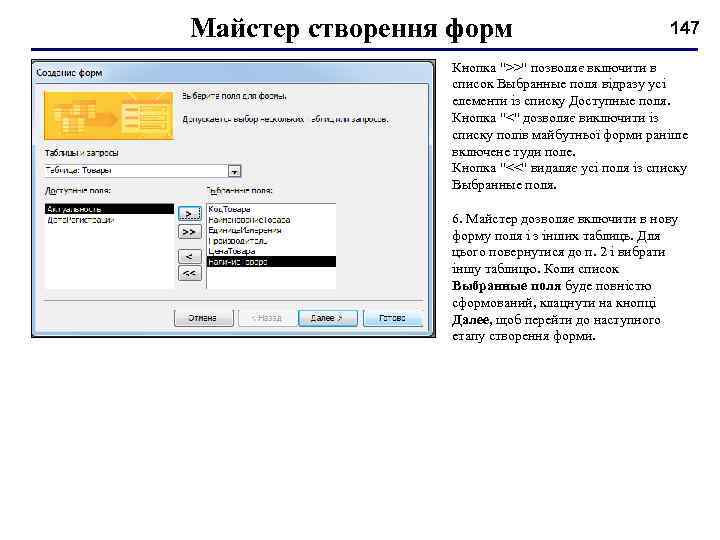Image resolution: width=720 pixels, height=540 pixels.
Task: Click the ">>" add all fields button
Action: point(189,232)
